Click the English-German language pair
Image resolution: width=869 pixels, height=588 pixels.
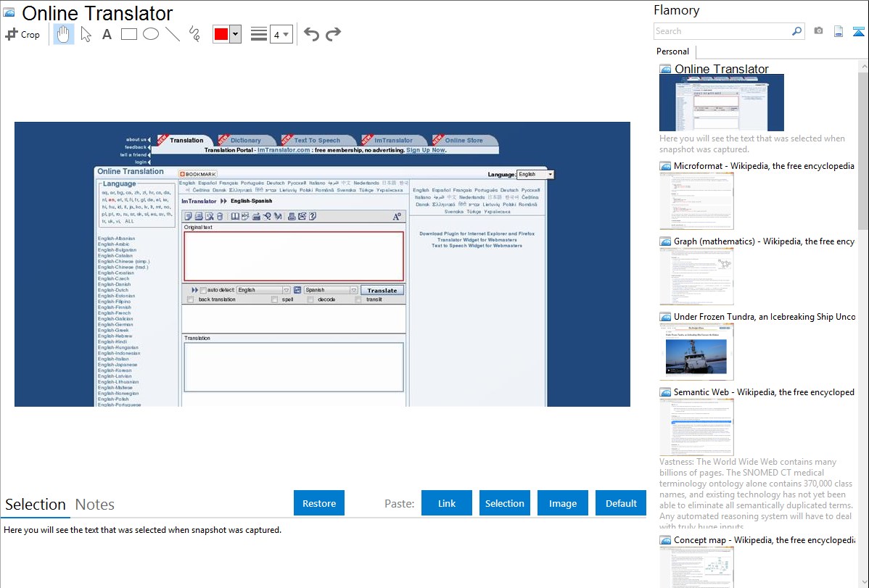115,324
